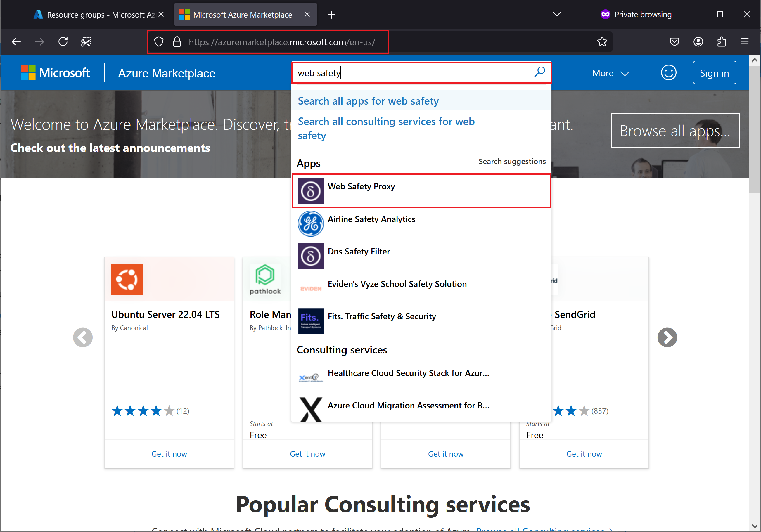Screen dimensions: 761x532
Task: Expand the More menu
Action: coord(610,73)
